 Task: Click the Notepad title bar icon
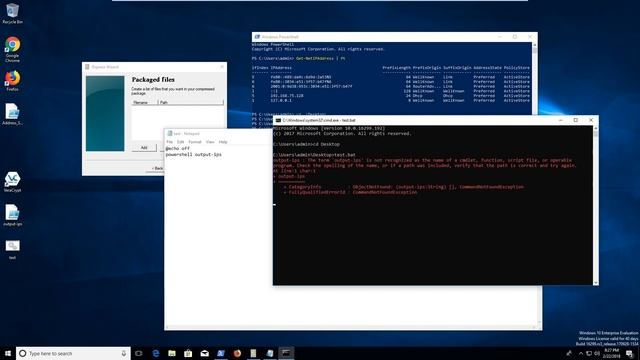pos(170,133)
